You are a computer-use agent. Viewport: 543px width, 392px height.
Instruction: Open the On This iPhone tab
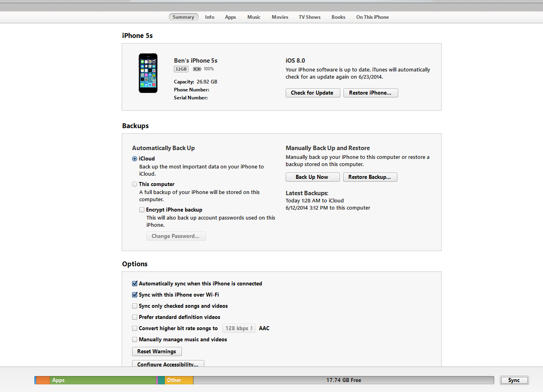[372, 17]
